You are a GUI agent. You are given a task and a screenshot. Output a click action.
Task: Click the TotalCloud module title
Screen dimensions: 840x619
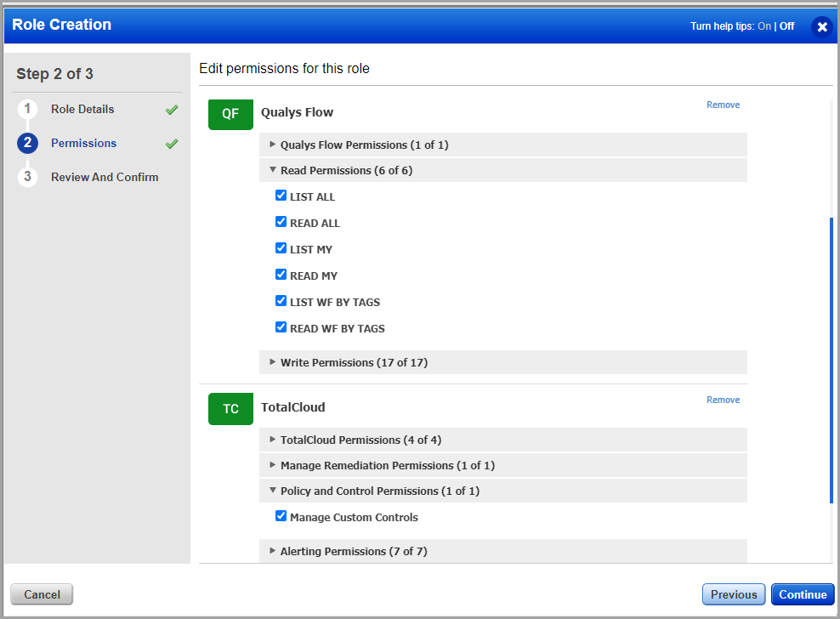click(x=292, y=407)
